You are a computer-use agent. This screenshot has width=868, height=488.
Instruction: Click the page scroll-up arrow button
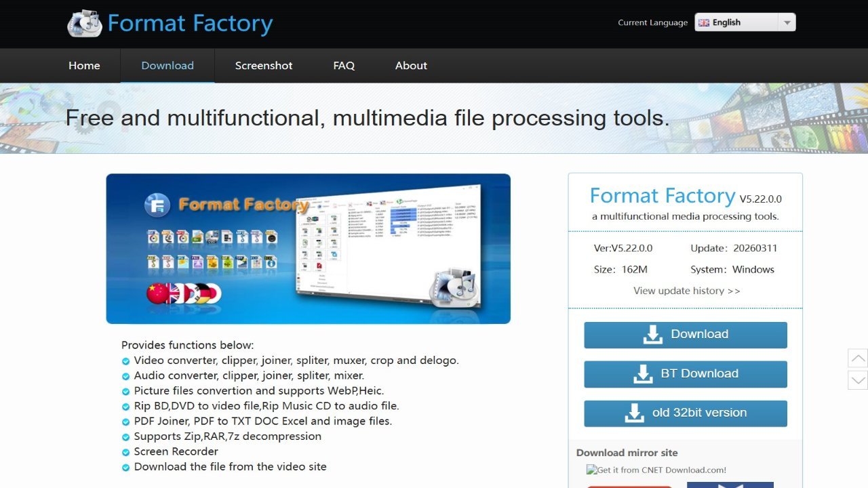(x=858, y=358)
